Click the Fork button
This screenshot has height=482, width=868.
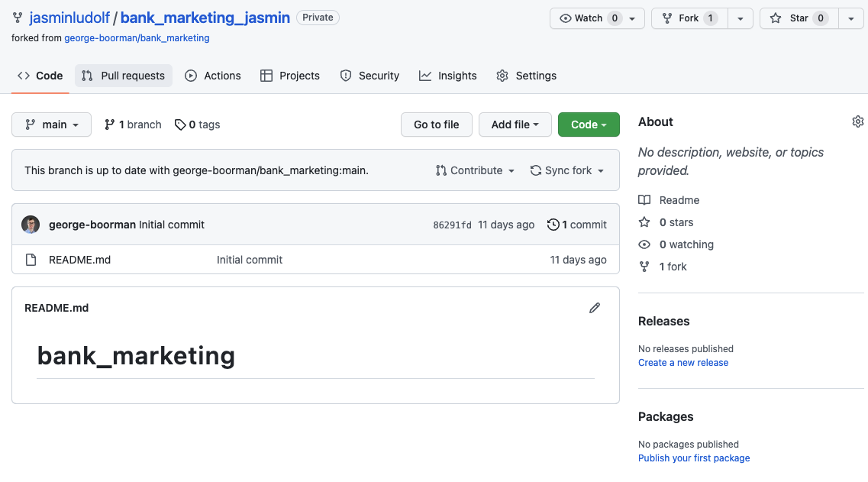click(x=690, y=18)
